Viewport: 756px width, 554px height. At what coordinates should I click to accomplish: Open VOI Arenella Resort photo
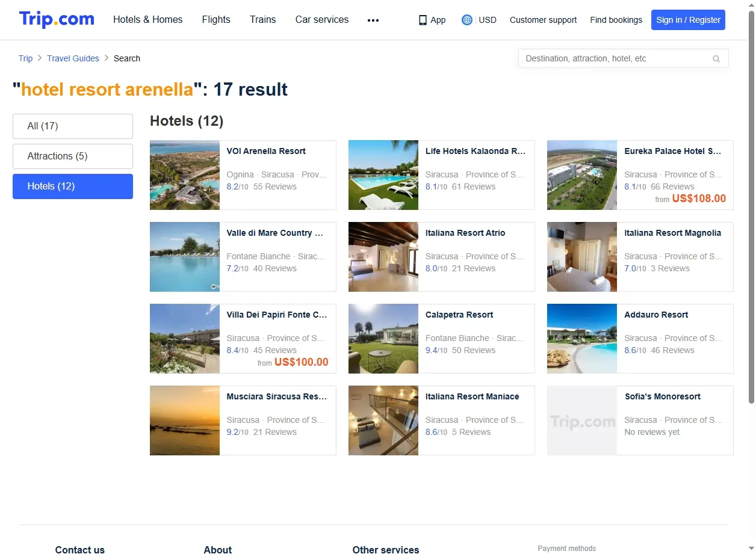185,175
